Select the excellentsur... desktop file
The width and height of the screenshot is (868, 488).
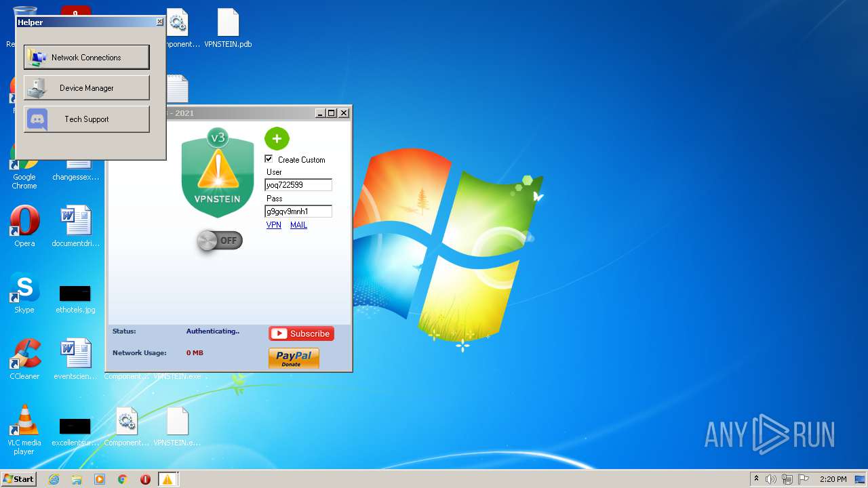tap(75, 431)
